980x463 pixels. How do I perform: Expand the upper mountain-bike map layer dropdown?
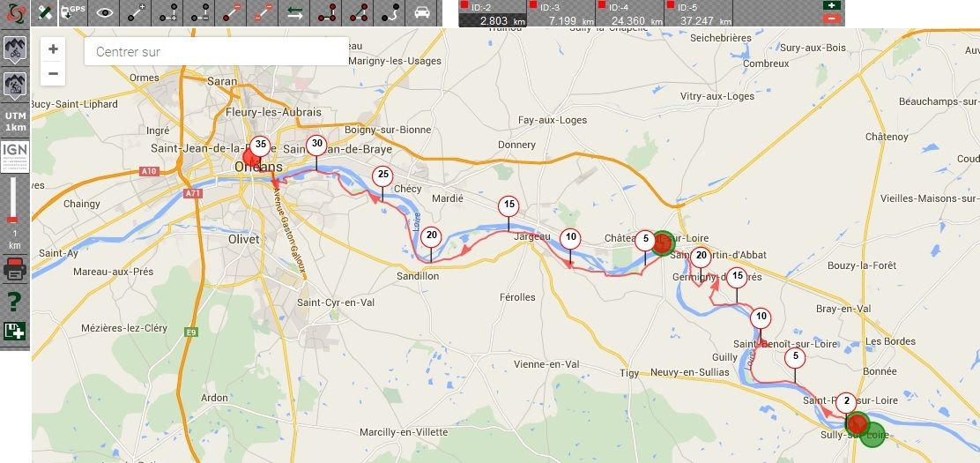click(x=15, y=50)
